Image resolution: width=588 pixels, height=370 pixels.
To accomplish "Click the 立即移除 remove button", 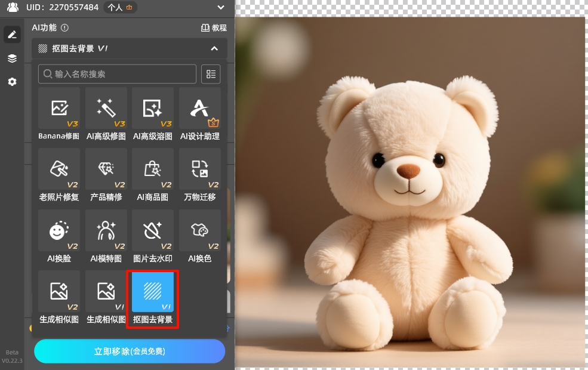I will 130,351.
